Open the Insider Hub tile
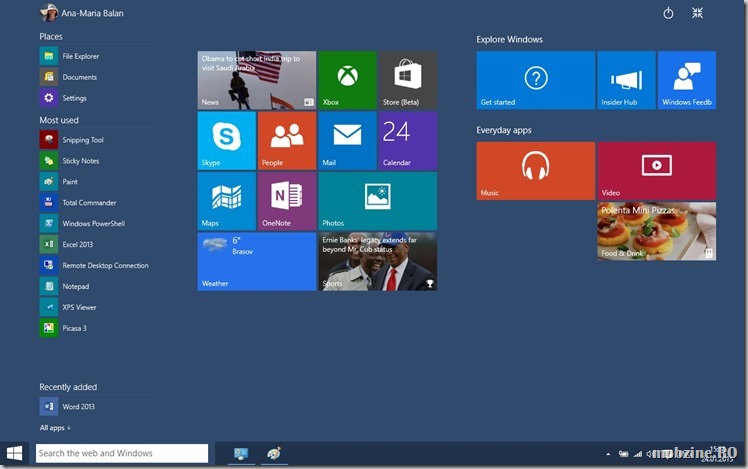This screenshot has height=469, width=748. [x=626, y=80]
